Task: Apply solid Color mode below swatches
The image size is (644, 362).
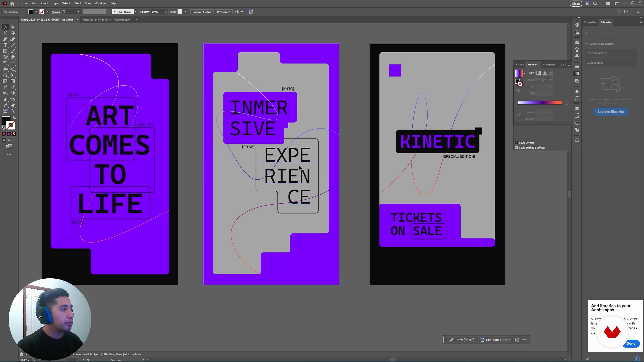Action: pos(4,134)
